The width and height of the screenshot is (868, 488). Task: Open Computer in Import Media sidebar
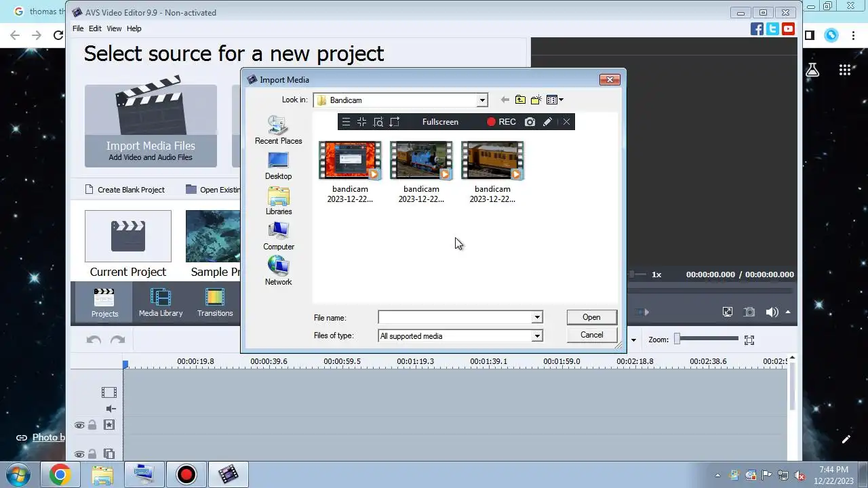[x=278, y=236]
